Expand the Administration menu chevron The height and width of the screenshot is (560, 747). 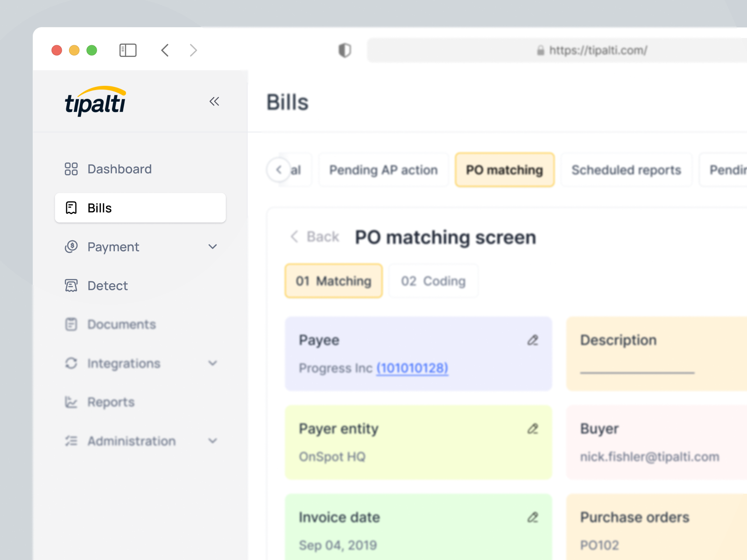[x=213, y=441]
